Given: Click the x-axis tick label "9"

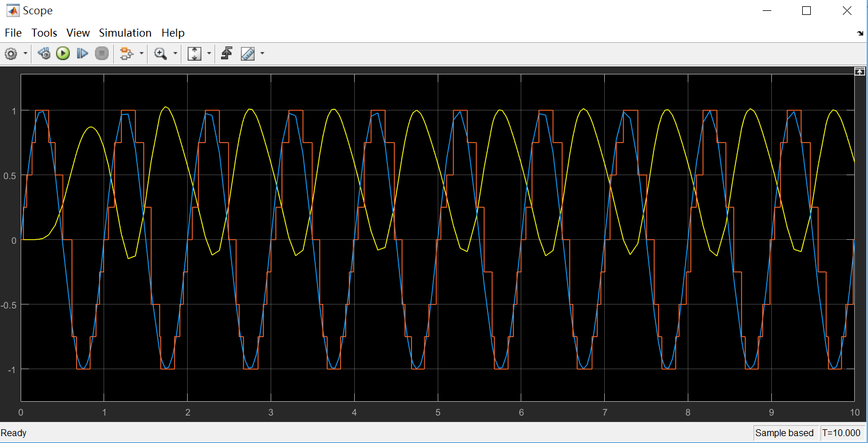Looking at the screenshot, I should click(771, 412).
